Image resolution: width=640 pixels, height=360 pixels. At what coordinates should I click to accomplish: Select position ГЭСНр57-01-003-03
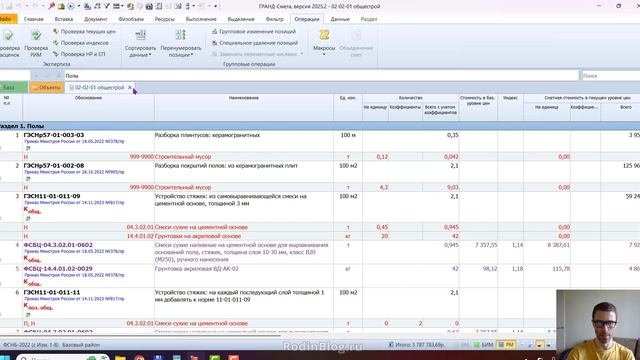54,135
